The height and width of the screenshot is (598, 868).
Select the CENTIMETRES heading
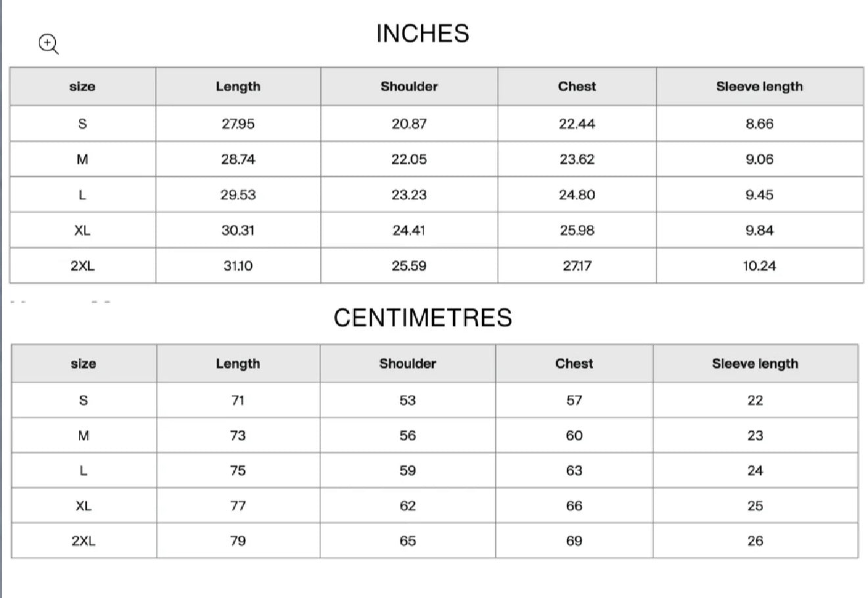point(423,317)
